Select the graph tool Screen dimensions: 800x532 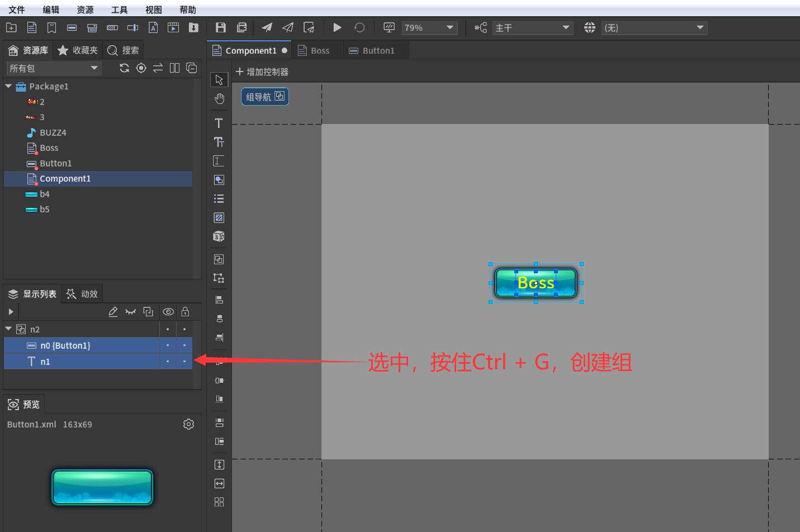[219, 217]
